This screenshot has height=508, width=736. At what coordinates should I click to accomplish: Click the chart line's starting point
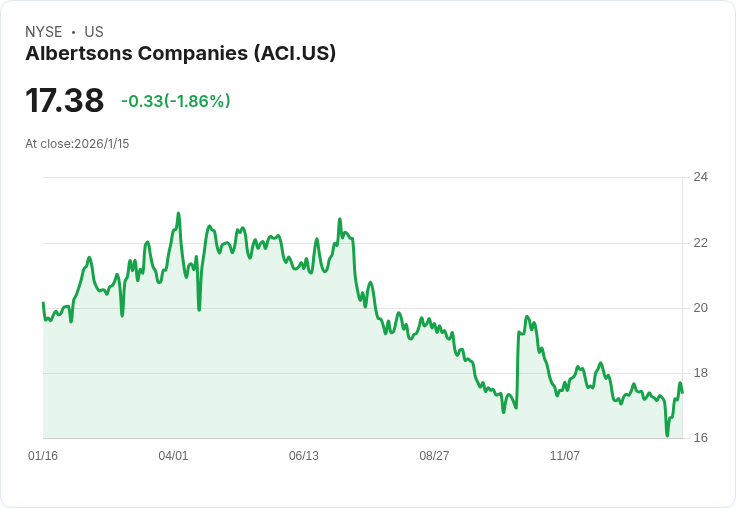pos(43,303)
